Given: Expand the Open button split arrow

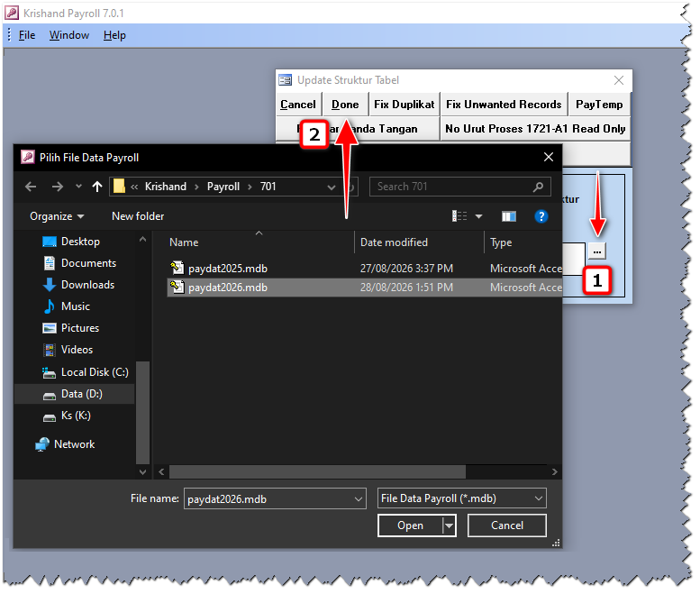Looking at the screenshot, I should 450,526.
